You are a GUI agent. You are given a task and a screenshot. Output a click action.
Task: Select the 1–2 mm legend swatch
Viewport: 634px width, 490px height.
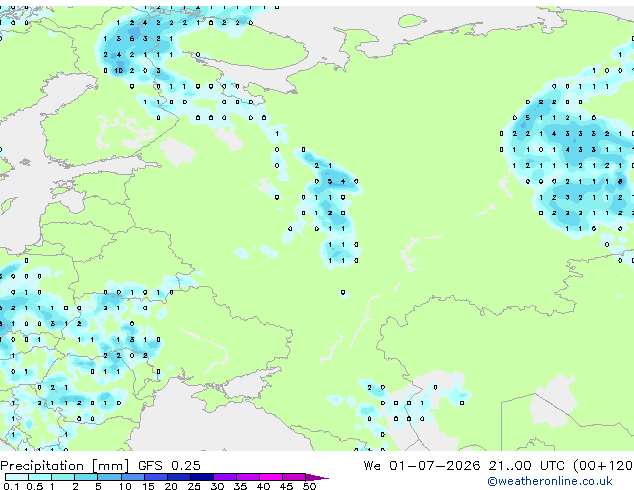(63, 477)
